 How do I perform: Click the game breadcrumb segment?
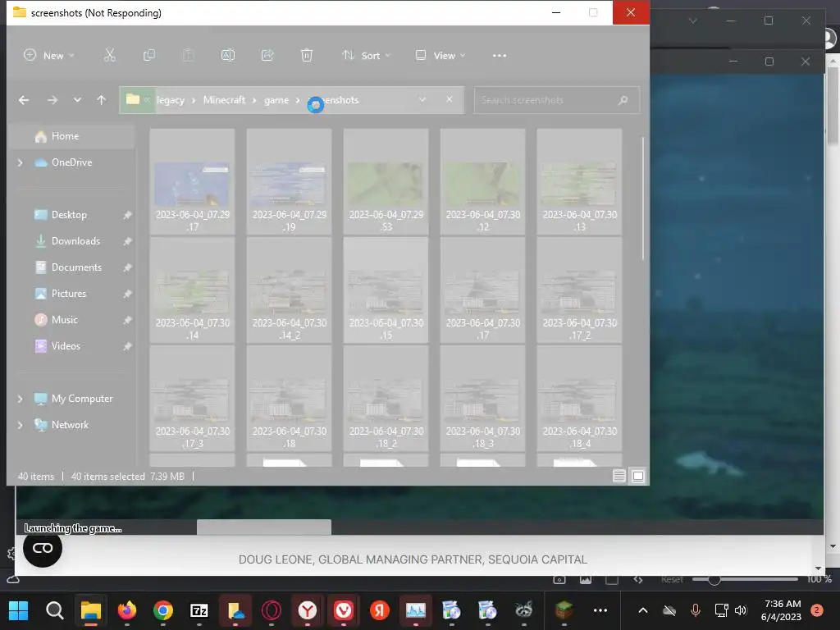coord(276,100)
